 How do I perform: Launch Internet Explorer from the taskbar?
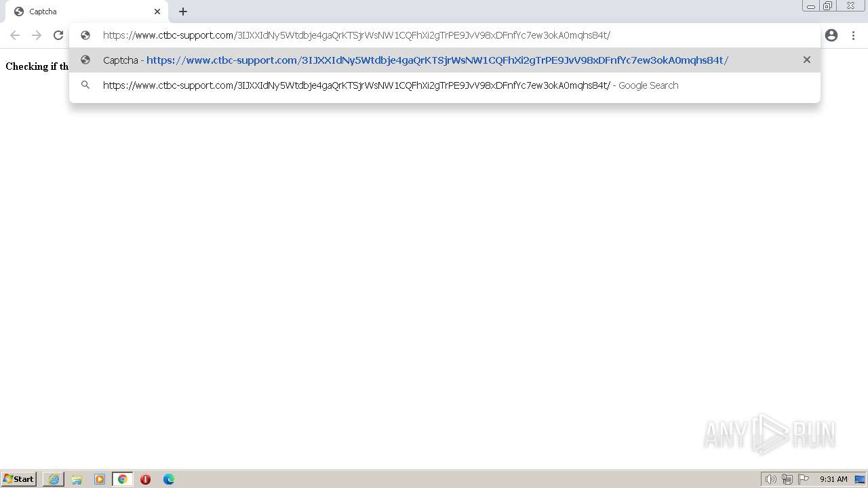(54, 479)
